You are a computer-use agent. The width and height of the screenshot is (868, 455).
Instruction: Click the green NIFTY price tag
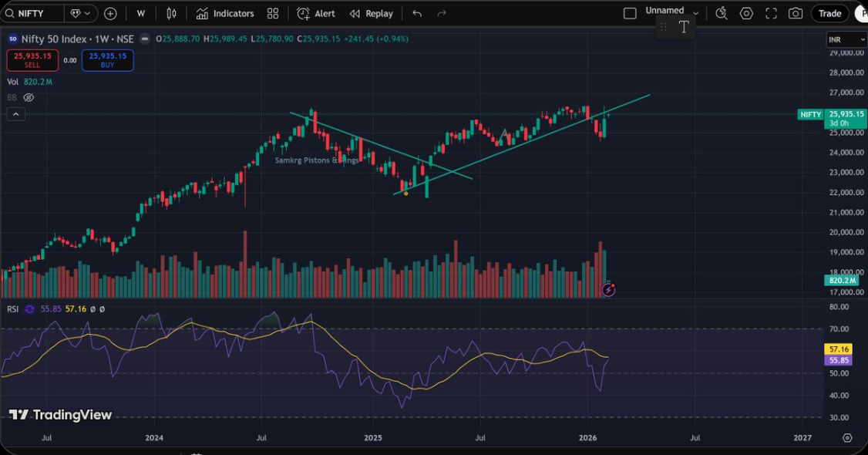click(810, 115)
